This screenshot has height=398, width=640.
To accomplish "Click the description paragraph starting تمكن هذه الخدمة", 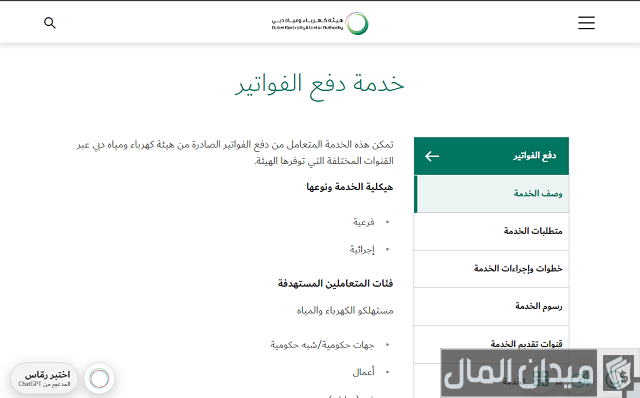I will [235, 153].
